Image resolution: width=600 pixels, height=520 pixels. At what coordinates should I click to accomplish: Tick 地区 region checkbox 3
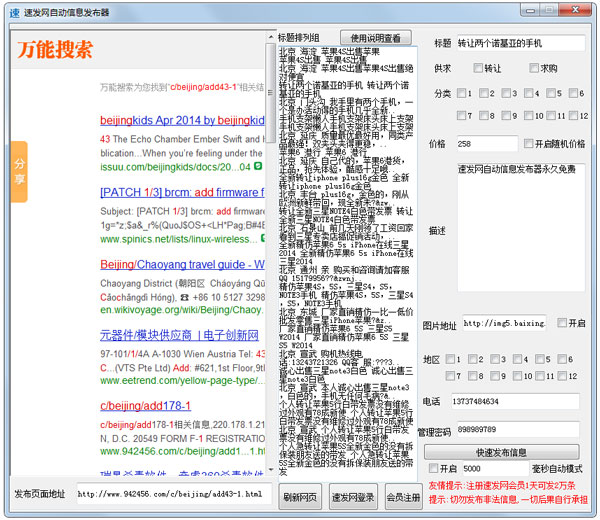coord(495,359)
